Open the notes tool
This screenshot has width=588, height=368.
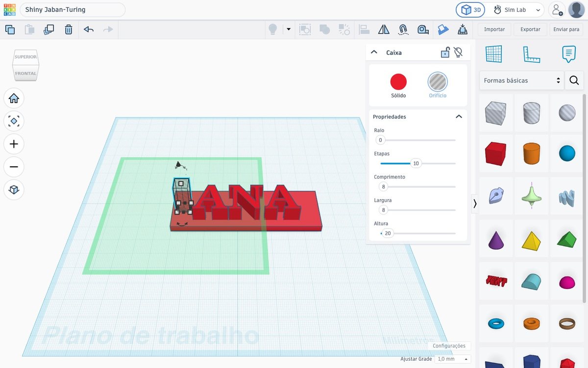[568, 54]
